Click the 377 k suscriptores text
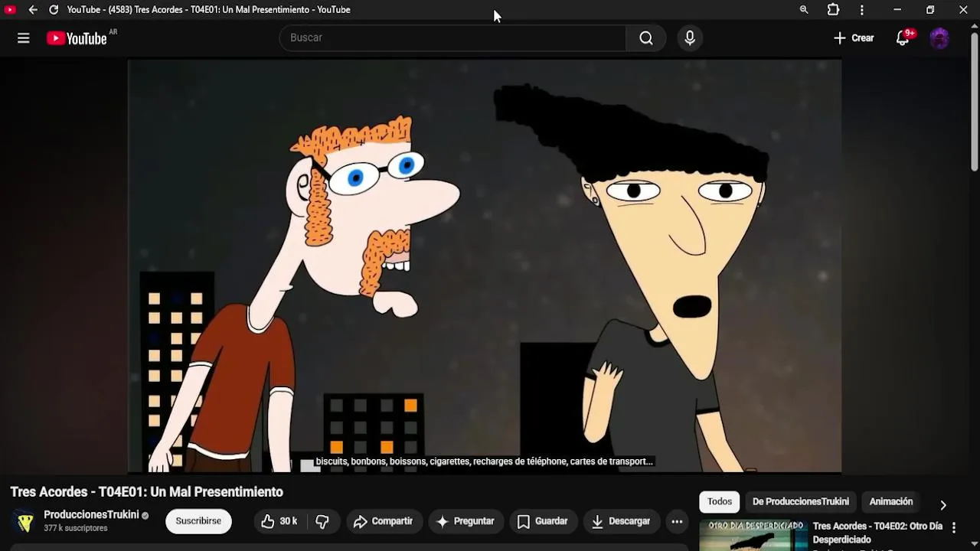 (x=76, y=529)
